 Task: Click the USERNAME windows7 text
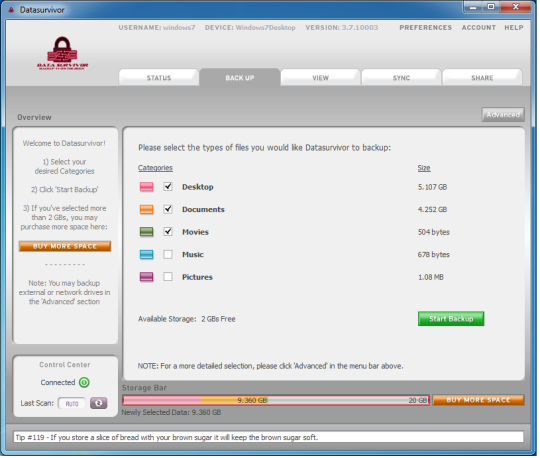158,28
